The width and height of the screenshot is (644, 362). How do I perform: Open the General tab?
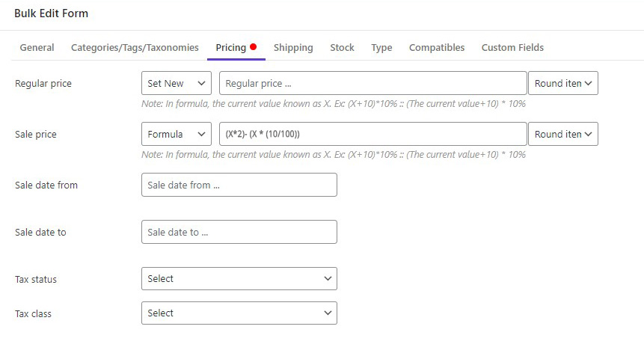[37, 48]
